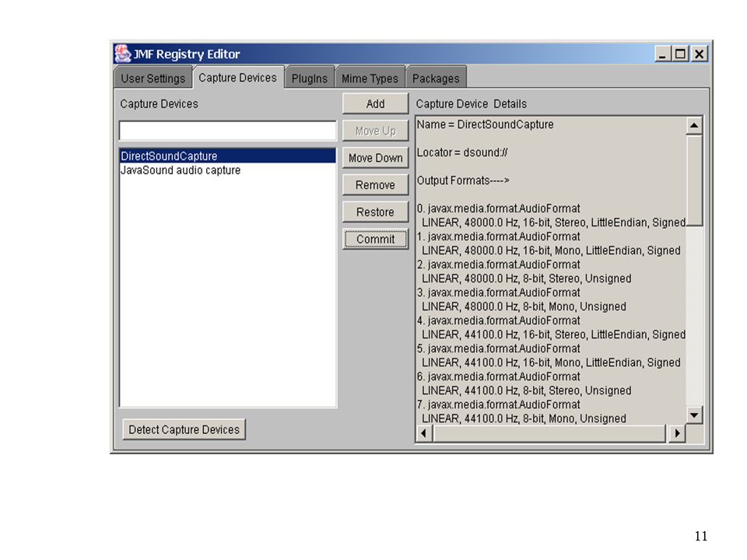The width and height of the screenshot is (747, 560).
Task: Click the details scroll right arrow
Action: pyautogui.click(x=677, y=433)
